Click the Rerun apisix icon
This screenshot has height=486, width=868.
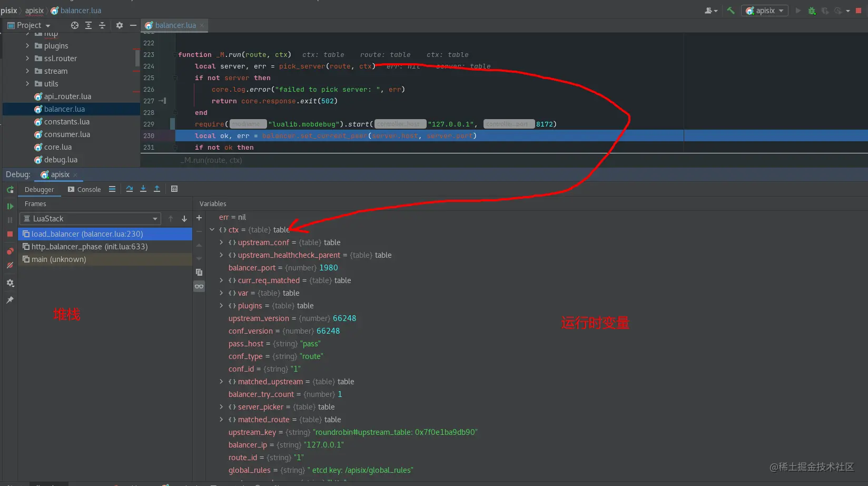10,190
